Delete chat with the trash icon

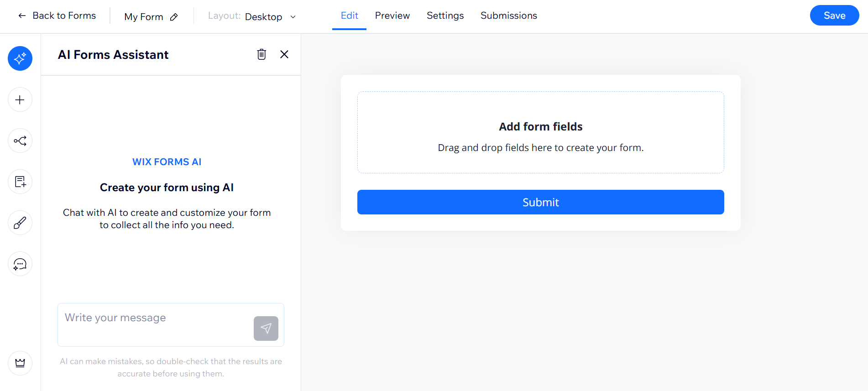tap(261, 54)
